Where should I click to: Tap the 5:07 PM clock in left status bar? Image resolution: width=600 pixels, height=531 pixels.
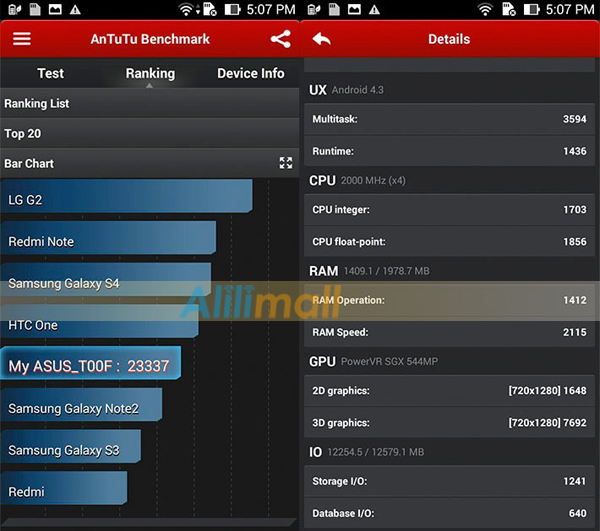(271, 10)
